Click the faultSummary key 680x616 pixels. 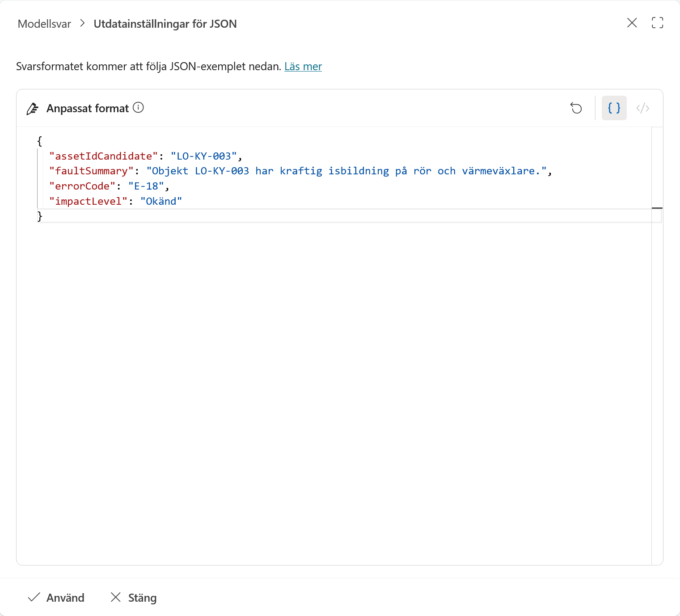[91, 171]
